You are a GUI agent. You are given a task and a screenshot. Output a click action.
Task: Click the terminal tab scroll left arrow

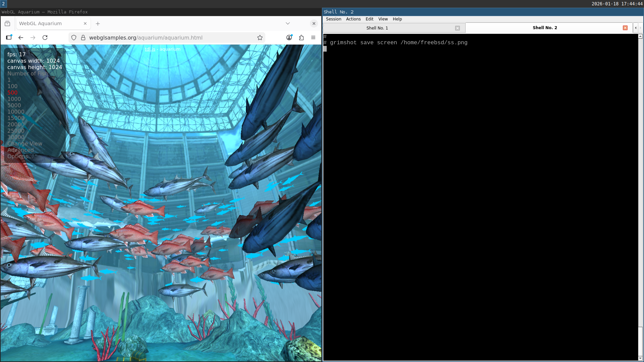[636, 28]
